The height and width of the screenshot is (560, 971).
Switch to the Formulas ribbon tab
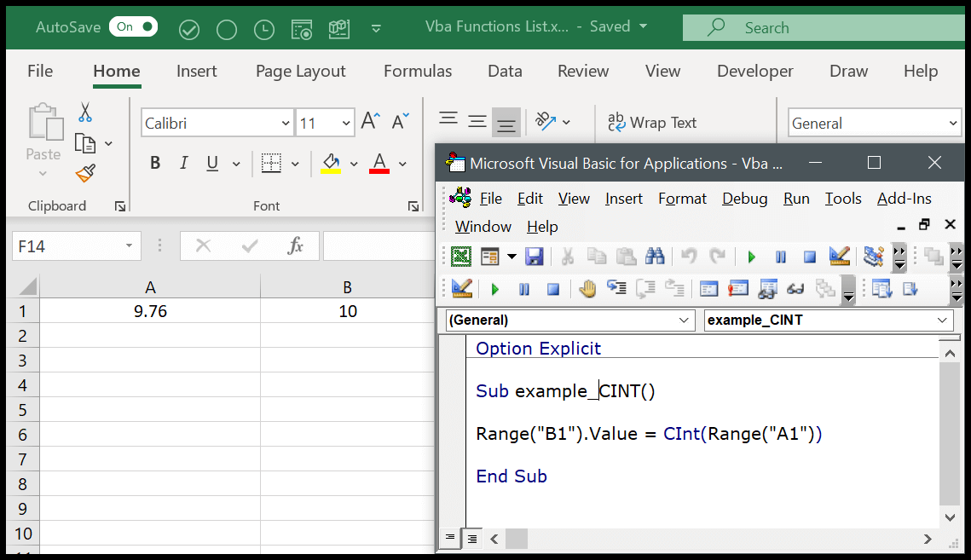point(417,71)
